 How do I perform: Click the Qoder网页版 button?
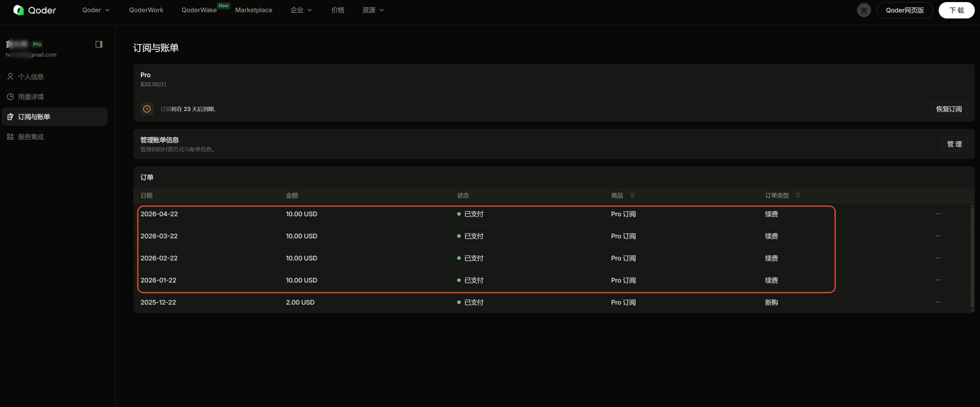point(904,10)
